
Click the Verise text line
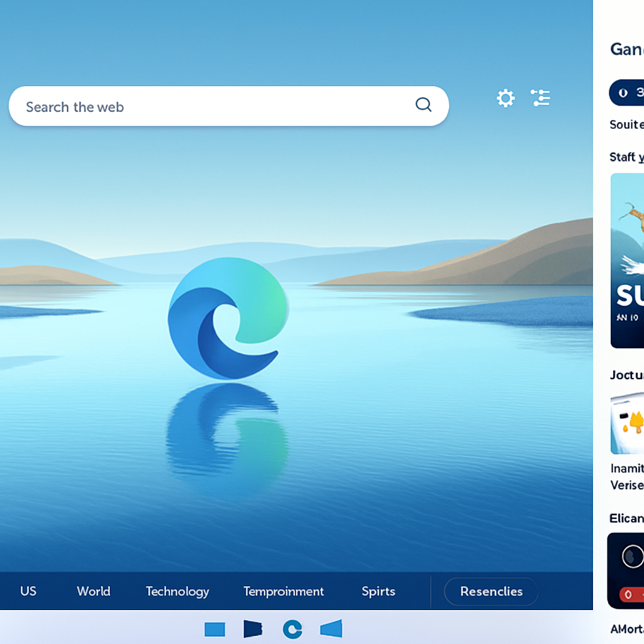tap(627, 485)
